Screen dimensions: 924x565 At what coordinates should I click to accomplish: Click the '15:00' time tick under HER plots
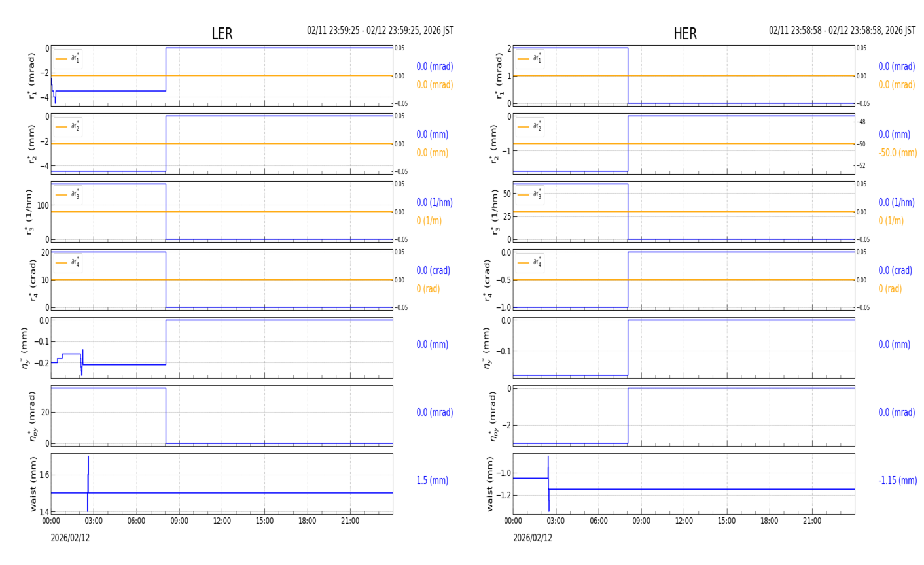[727, 521]
